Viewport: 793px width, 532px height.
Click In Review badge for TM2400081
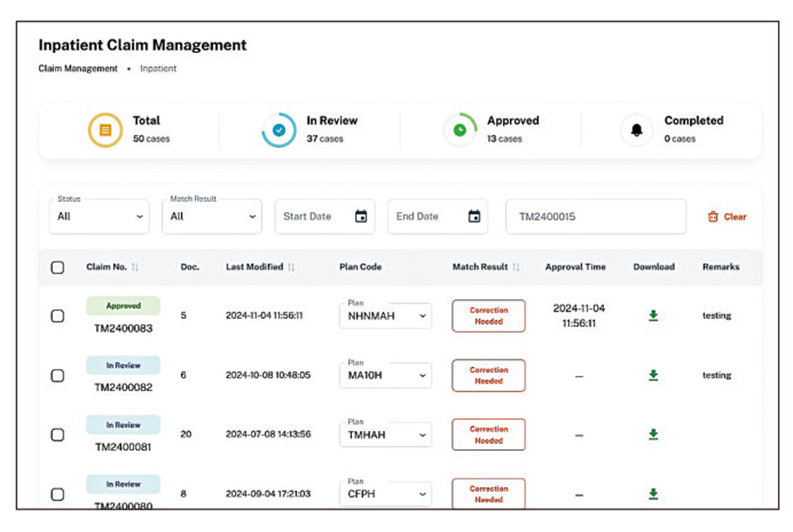(x=123, y=425)
